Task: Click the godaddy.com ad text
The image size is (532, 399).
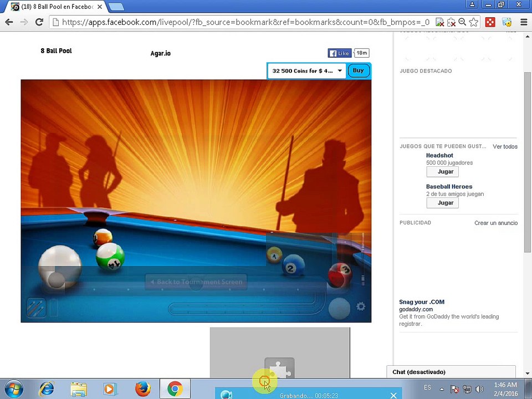Action: point(416,309)
